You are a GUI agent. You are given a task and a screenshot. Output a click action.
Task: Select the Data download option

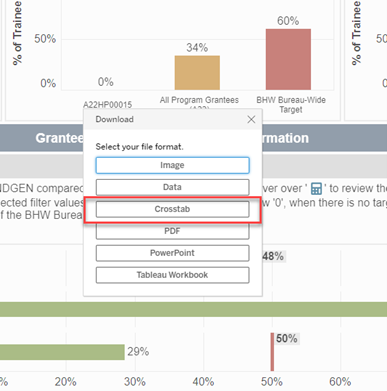(172, 187)
